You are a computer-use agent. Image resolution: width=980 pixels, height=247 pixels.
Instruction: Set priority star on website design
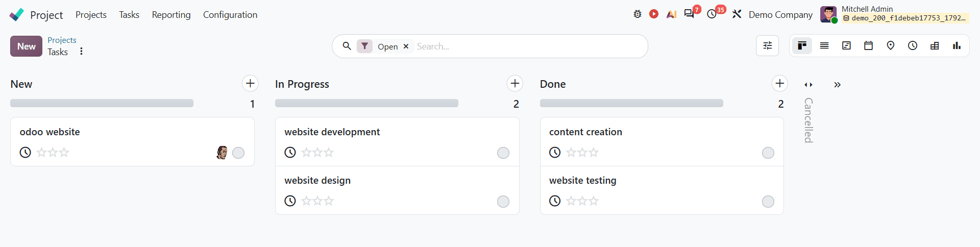pyautogui.click(x=317, y=201)
